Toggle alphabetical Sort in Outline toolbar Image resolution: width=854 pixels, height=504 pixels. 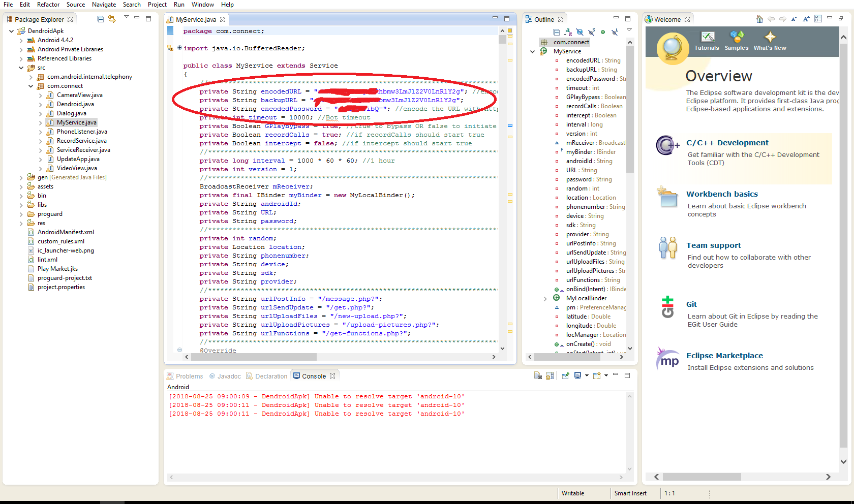[568, 33]
